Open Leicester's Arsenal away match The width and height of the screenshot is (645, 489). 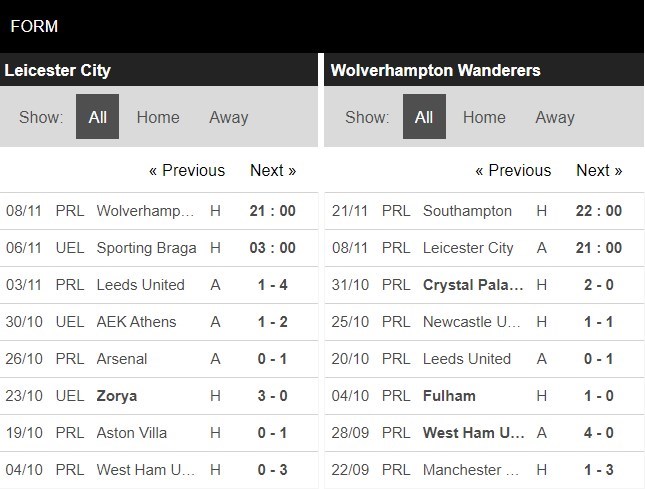click(122, 359)
